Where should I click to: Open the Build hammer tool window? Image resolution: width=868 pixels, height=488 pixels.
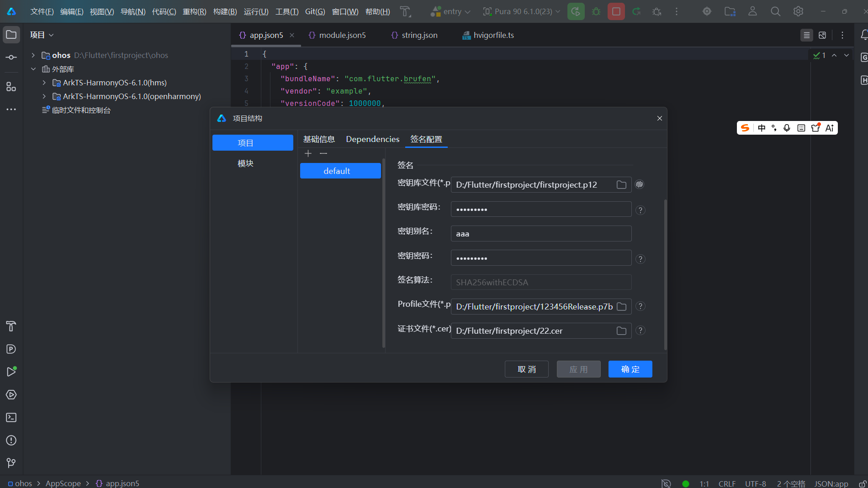[11, 326]
